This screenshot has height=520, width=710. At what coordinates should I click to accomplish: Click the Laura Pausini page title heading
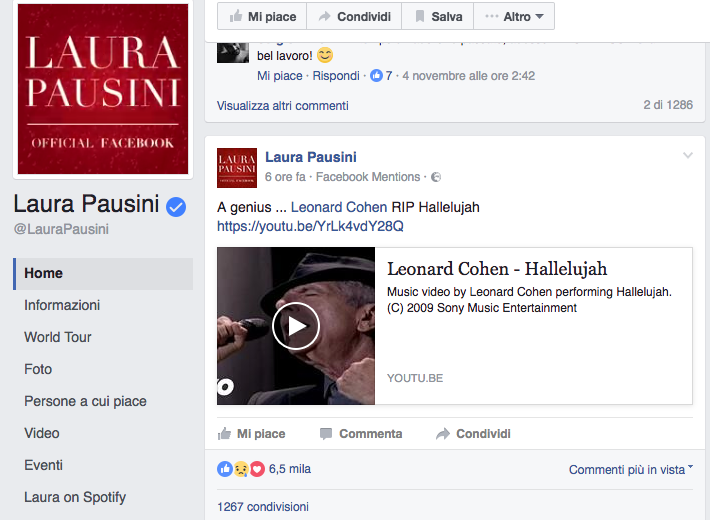[86, 203]
